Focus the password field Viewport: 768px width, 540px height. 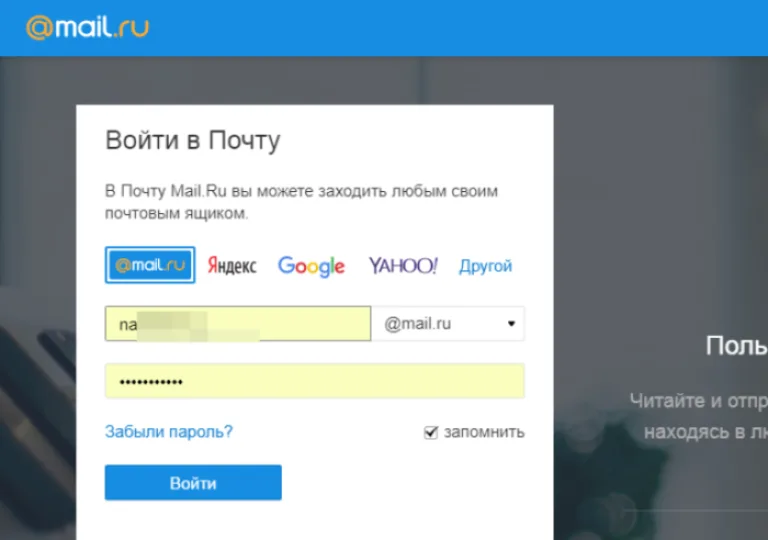click(314, 381)
